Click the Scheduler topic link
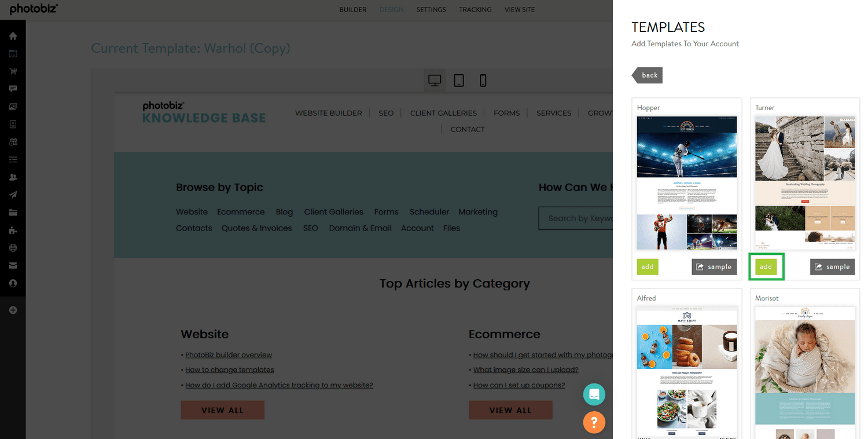The height and width of the screenshot is (439, 868). pos(429,212)
